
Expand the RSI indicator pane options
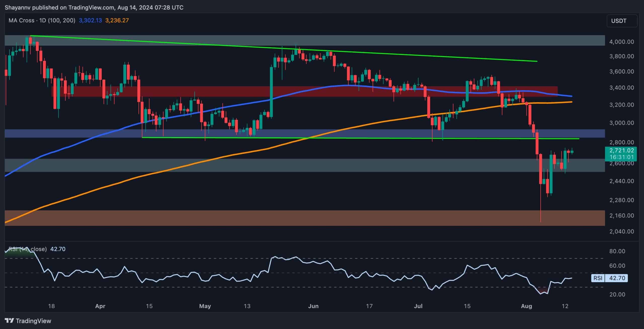pyautogui.click(x=28, y=249)
